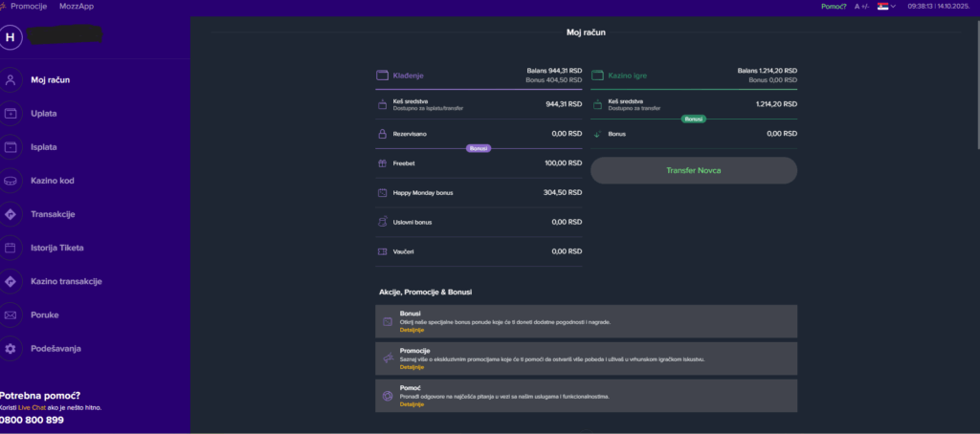Select Transakcije in the sidebar menu
This screenshot has height=434, width=980.
(x=53, y=214)
